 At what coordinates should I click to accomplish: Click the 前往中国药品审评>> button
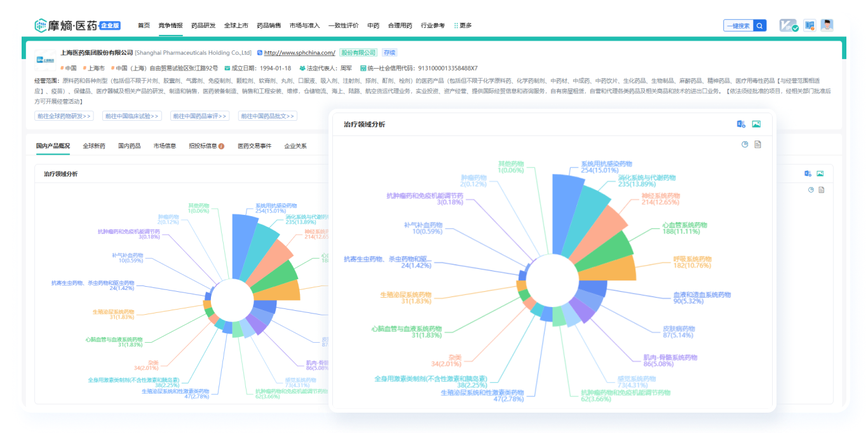click(x=200, y=116)
